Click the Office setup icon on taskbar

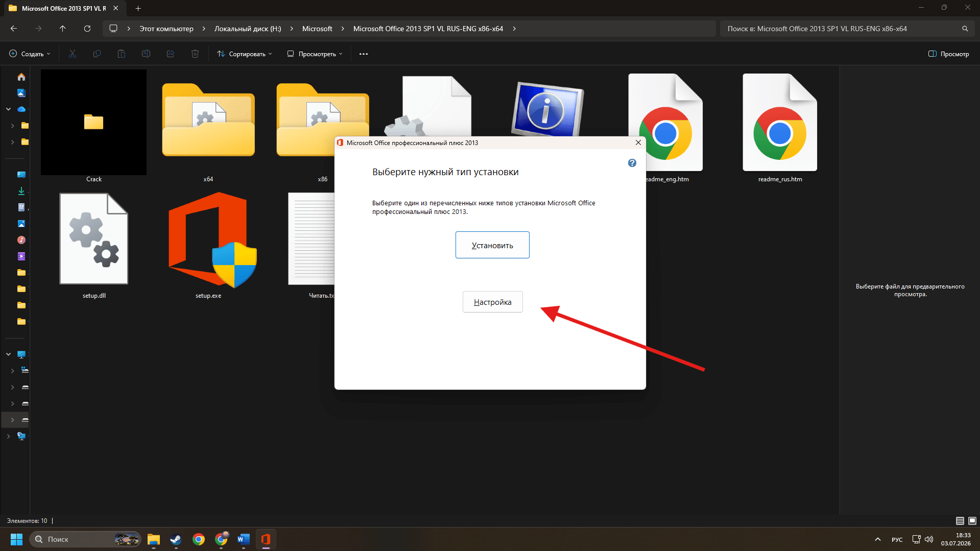tap(266, 539)
